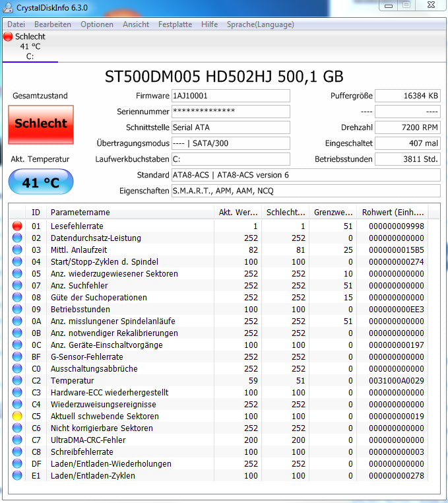The image size is (448, 503).
Task: Click the status icon for Güte der Suchoperationen
Action: click(17, 297)
